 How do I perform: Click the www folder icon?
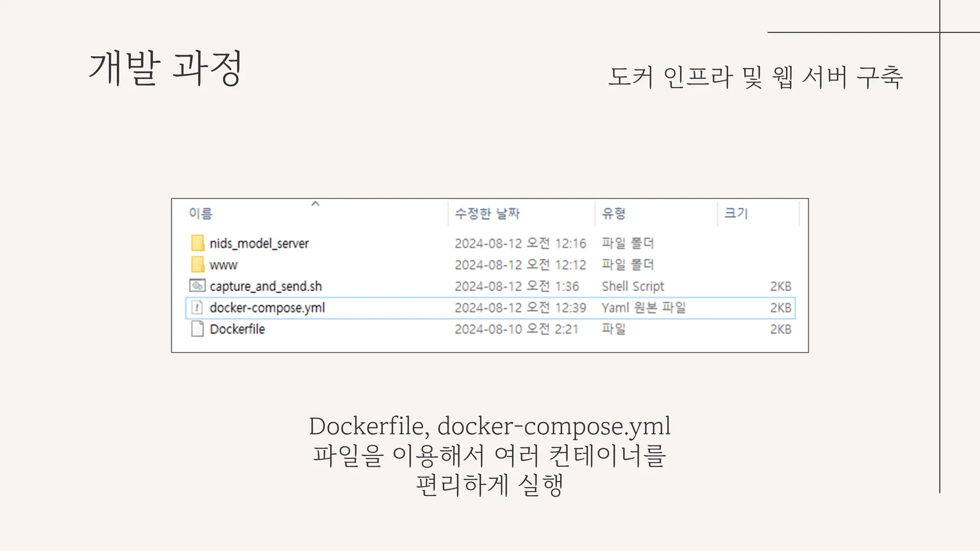pos(197,264)
